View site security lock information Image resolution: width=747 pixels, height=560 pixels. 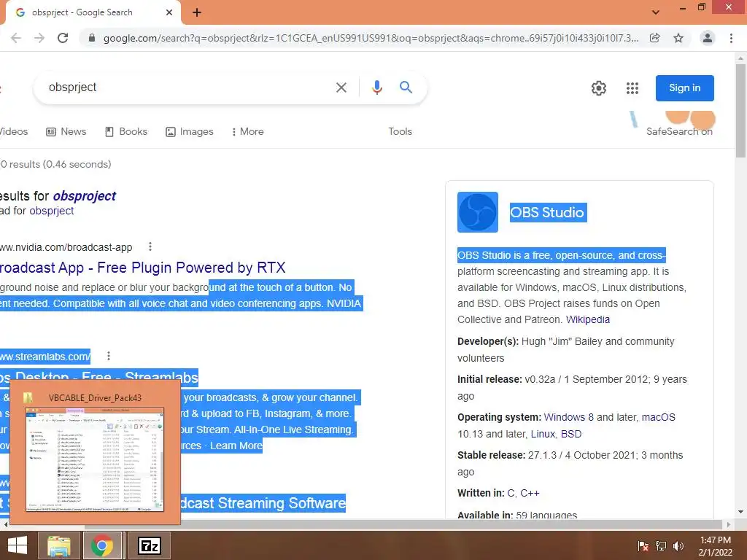(x=92, y=38)
